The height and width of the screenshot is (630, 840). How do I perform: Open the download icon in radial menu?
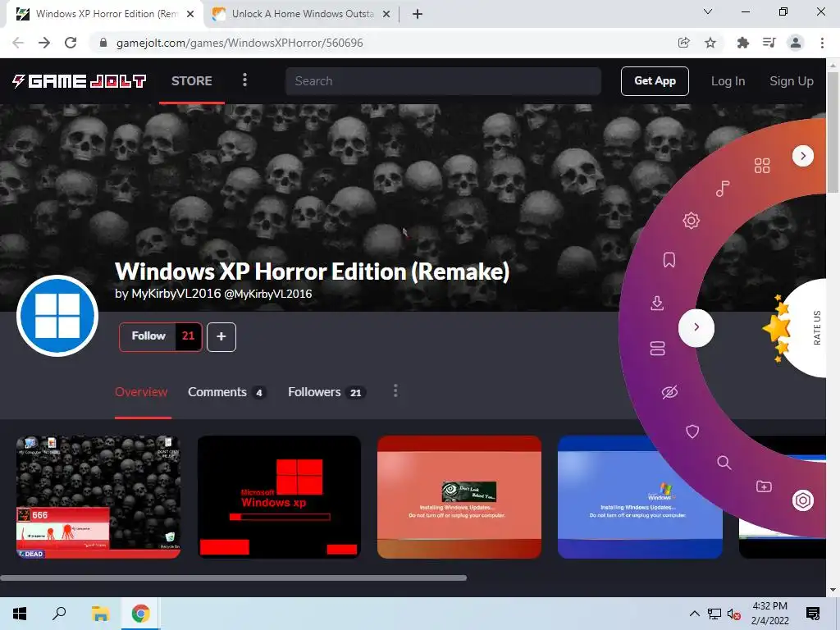[x=657, y=303]
